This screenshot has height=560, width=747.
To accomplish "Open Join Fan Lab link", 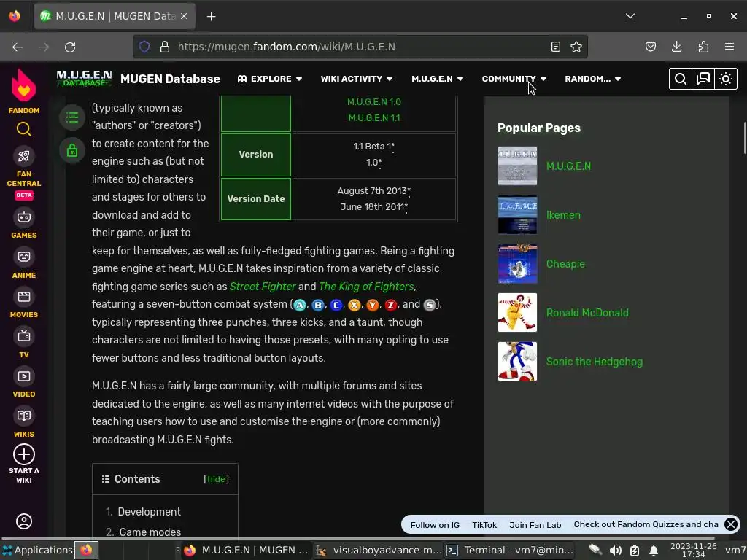I will click(535, 525).
